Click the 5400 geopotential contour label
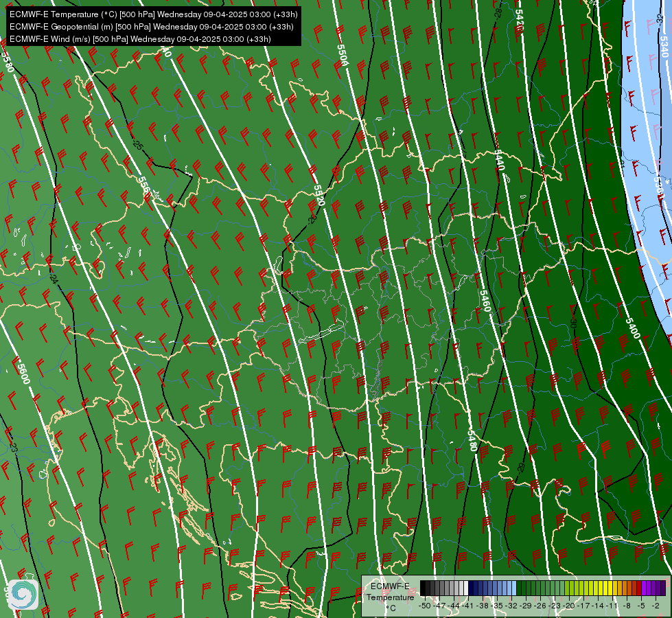Screen dimensions: 672x618 (x=633, y=328)
